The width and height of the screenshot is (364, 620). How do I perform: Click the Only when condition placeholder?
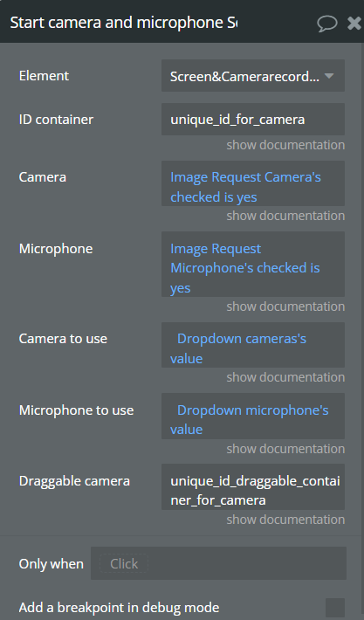124,563
